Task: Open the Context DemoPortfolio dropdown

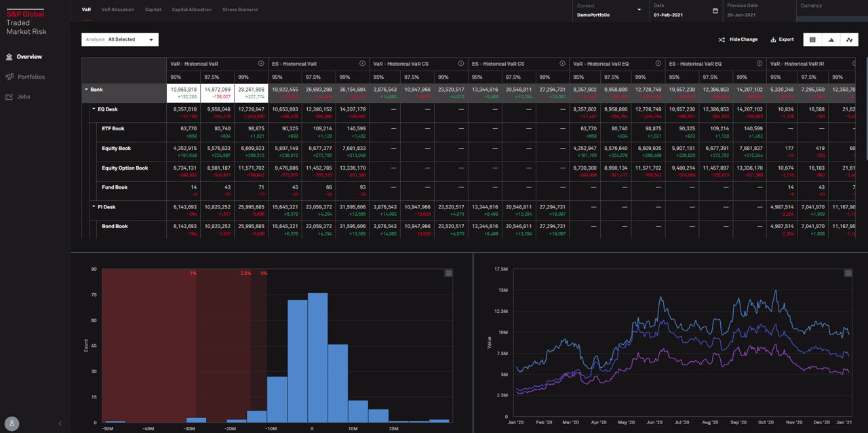Action: tap(610, 10)
